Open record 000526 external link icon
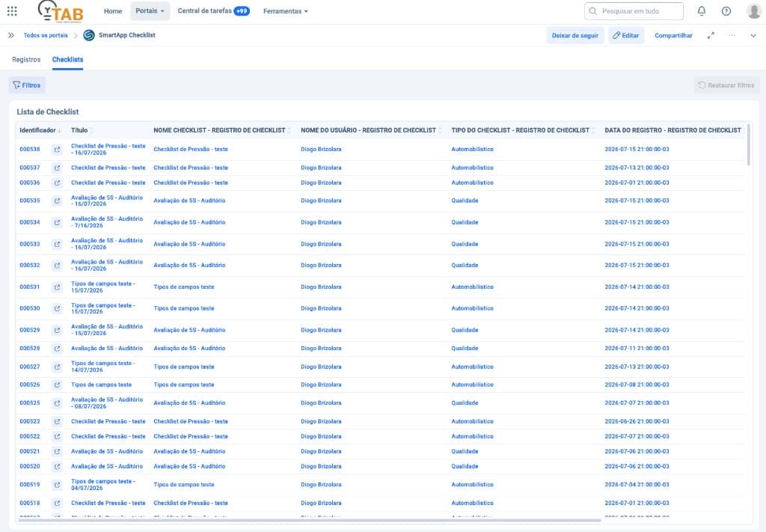Image resolution: width=766 pixels, height=532 pixels. 57,385
